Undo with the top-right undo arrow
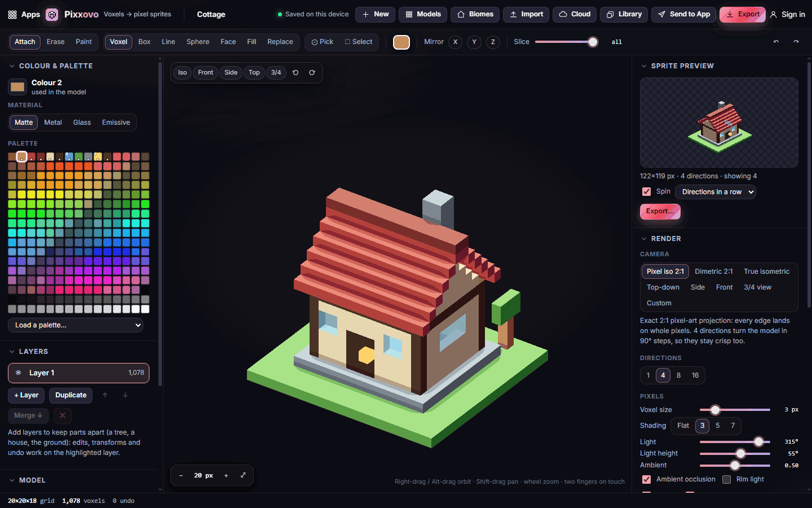Screen dimensions: 812x508 click(x=776, y=42)
